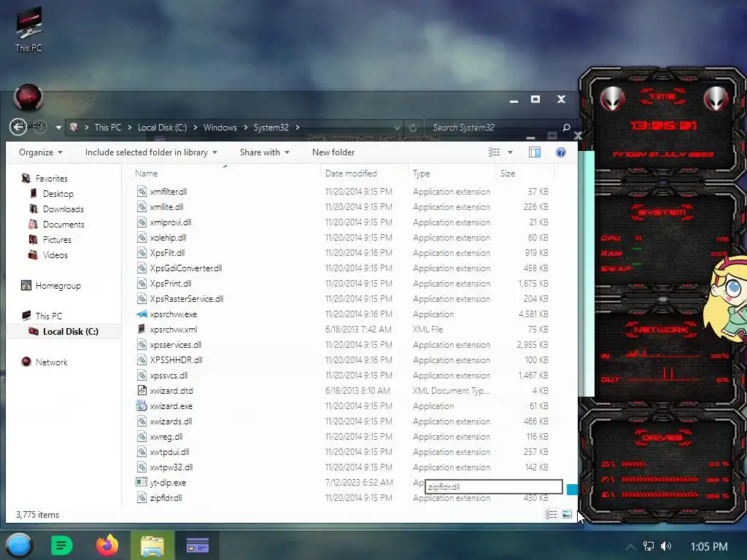Image resolution: width=747 pixels, height=560 pixels.
Task: Open the credit card app in taskbar
Action: [x=197, y=545]
